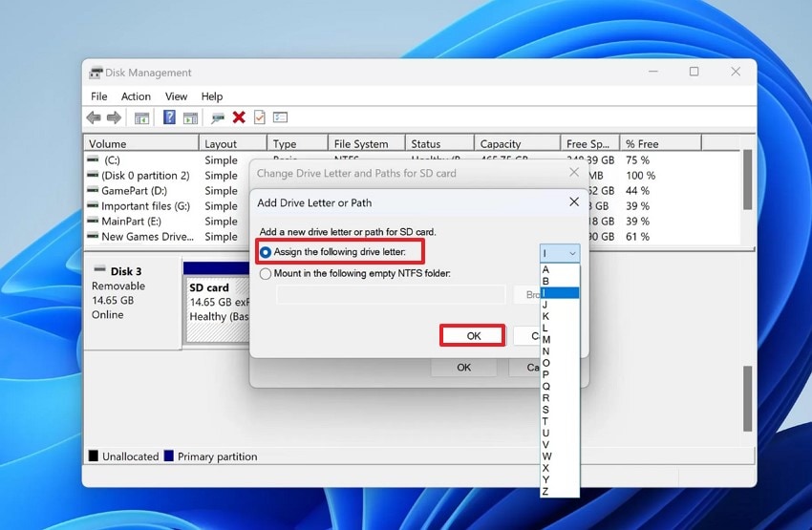
Task: Click the 100 % free value
Action: (x=641, y=176)
